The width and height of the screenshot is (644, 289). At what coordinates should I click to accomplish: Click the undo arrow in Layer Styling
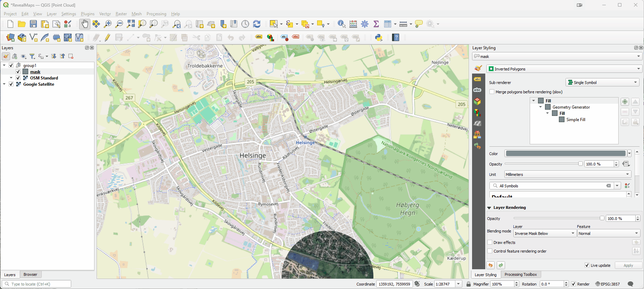click(490, 265)
